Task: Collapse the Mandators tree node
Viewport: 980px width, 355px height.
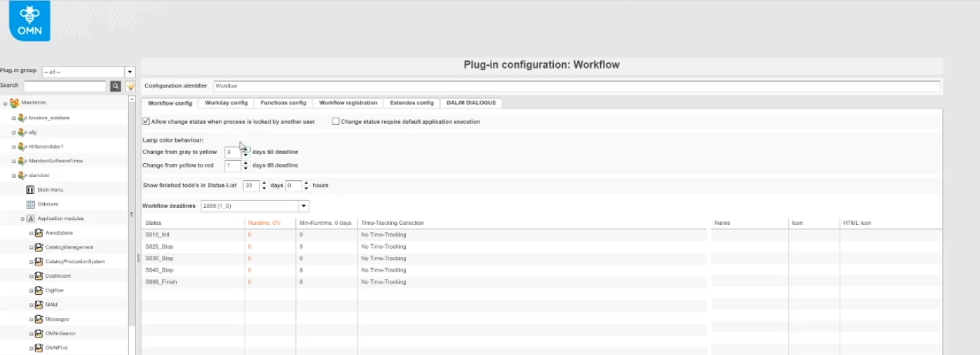Action: tap(5, 104)
